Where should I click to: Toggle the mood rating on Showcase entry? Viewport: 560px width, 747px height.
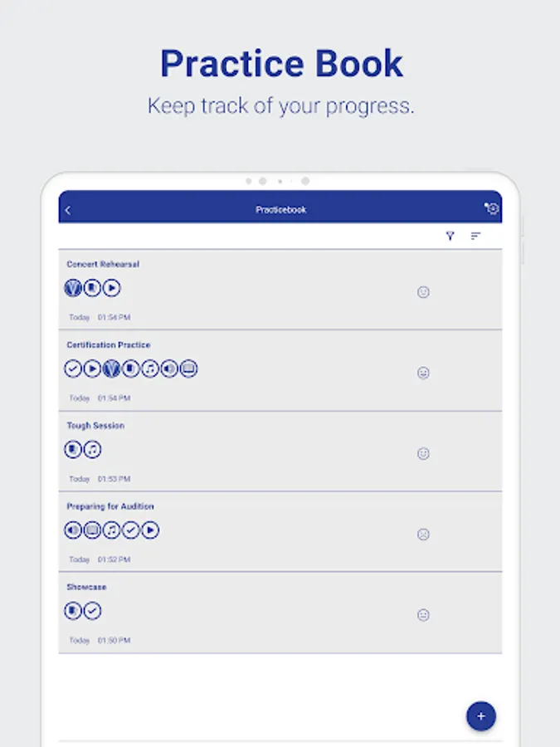pyautogui.click(x=423, y=614)
